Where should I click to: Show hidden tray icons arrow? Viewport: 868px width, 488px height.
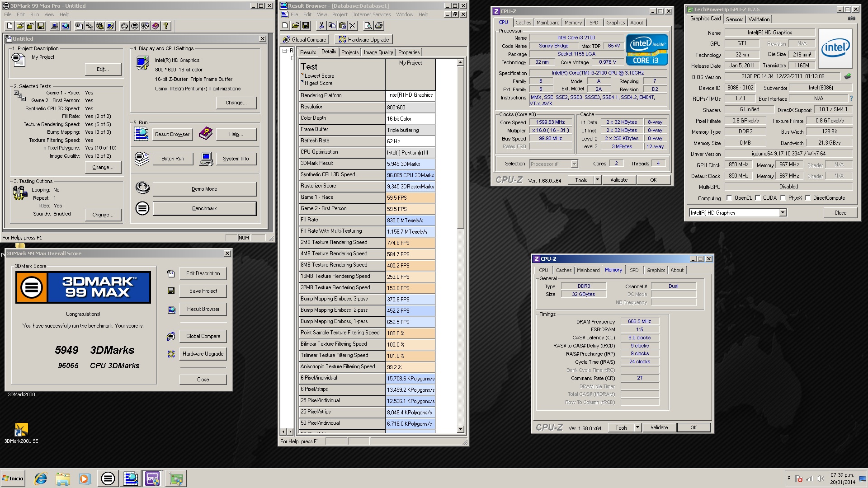pos(789,478)
